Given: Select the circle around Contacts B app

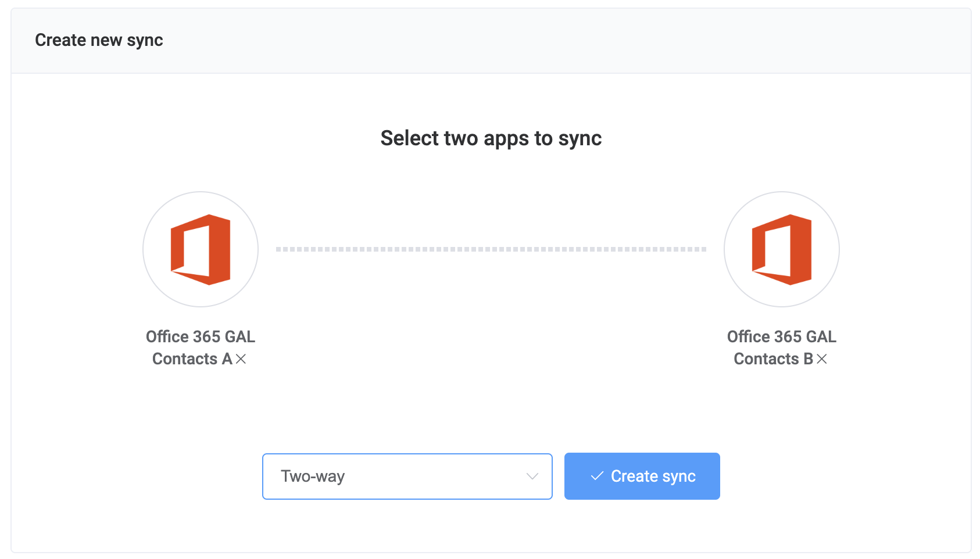Looking at the screenshot, I should (782, 249).
